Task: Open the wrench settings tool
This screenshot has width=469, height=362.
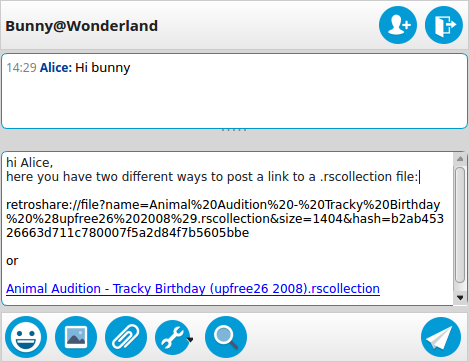Action: pyautogui.click(x=172, y=337)
